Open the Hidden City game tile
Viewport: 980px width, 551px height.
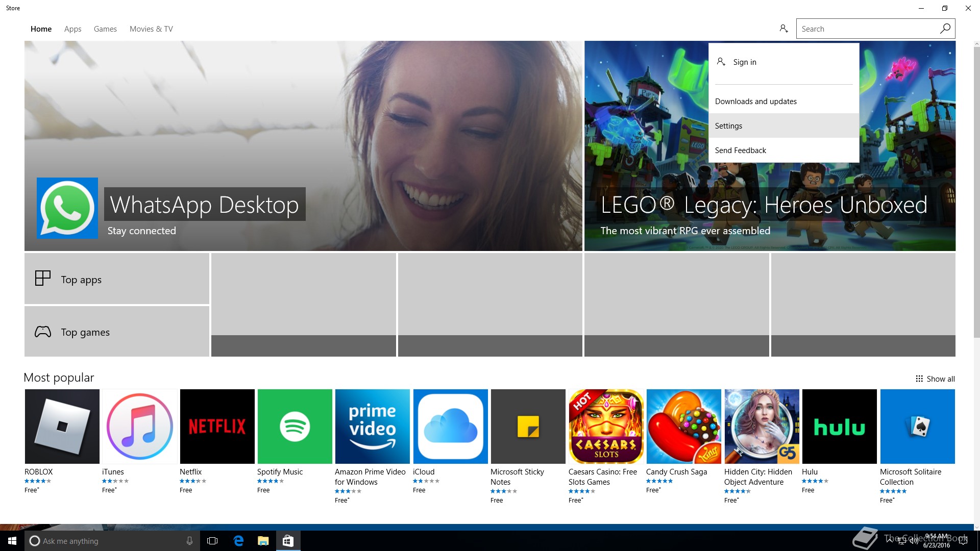coord(762,427)
